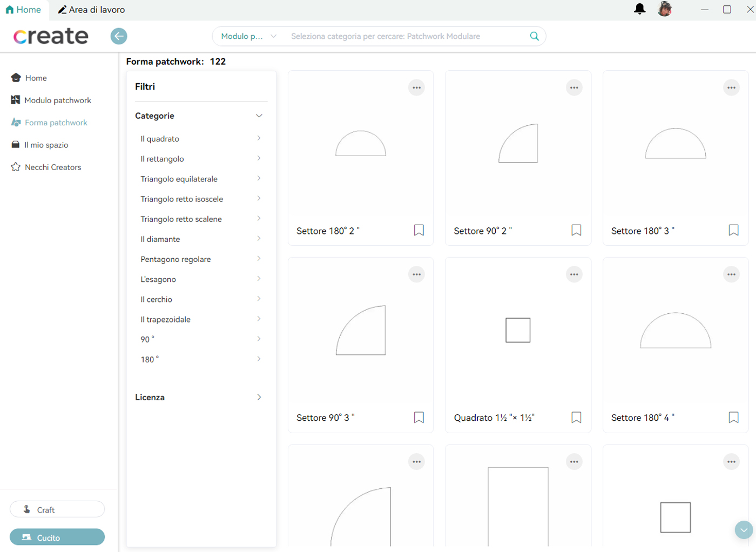Open more options for Settore 180° 2"
Viewport: 756px width, 552px height.
pos(416,87)
